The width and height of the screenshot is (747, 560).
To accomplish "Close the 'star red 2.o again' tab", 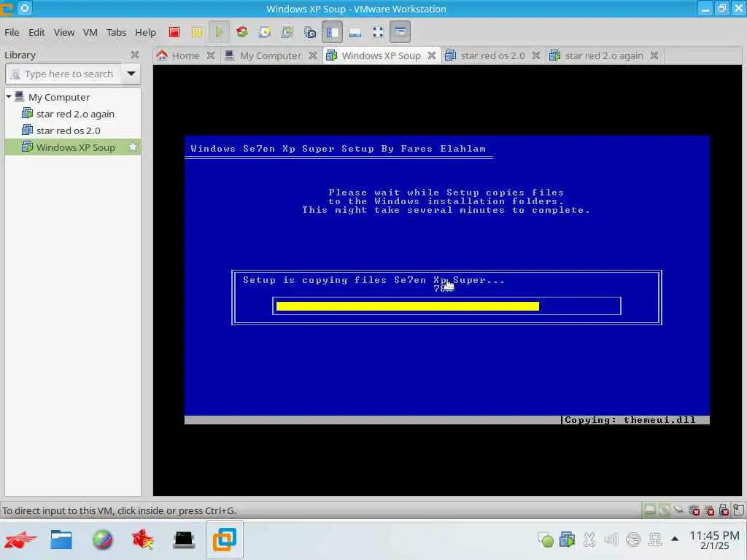I will click(x=654, y=55).
